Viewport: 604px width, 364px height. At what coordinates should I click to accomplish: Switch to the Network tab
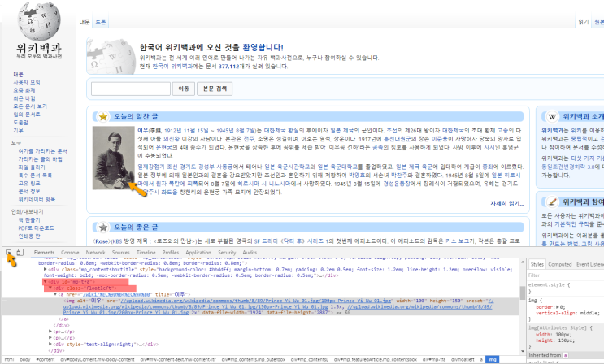coord(96,253)
